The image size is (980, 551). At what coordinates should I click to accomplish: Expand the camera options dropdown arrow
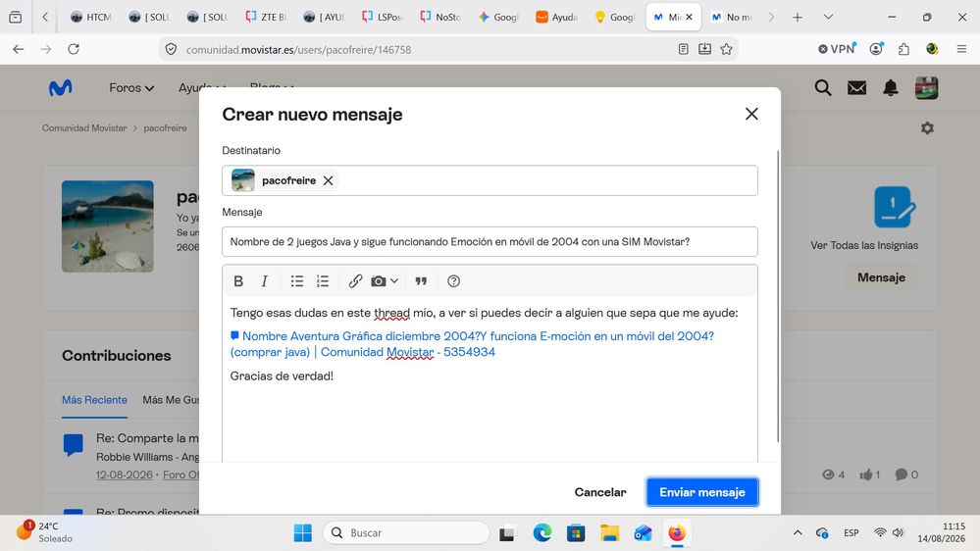[394, 281]
